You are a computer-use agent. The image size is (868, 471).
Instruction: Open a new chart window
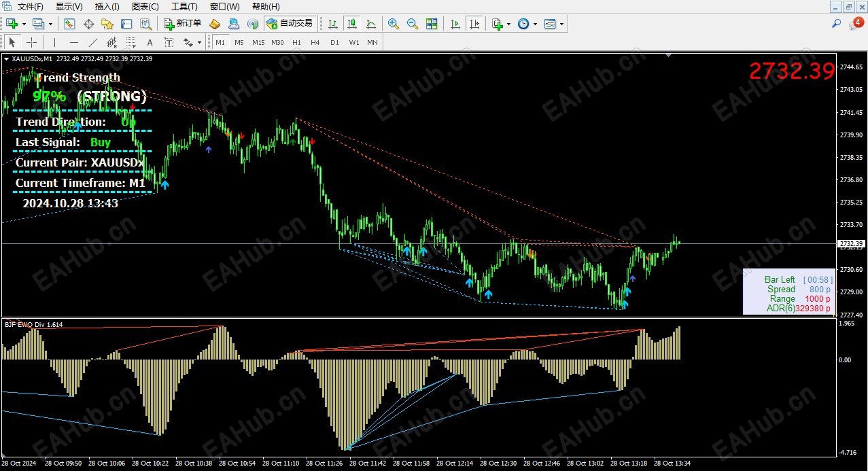click(12, 24)
